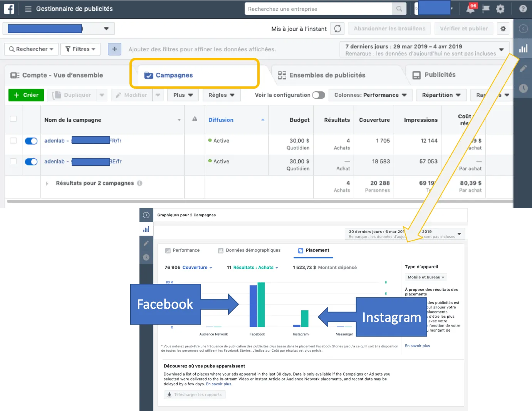Click Abandonner les brouillons button
This screenshot has height=411, width=532.
tap(389, 29)
